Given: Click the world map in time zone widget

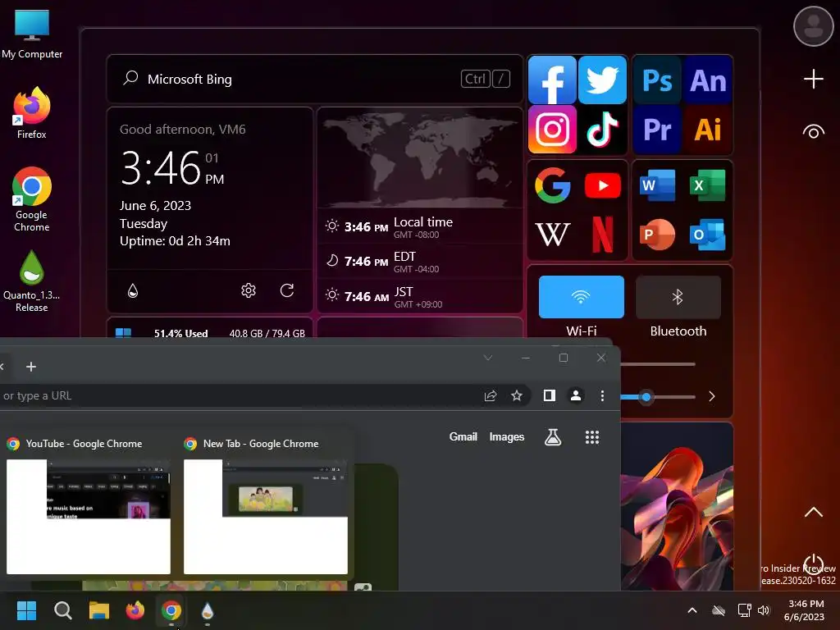Looking at the screenshot, I should (x=419, y=158).
